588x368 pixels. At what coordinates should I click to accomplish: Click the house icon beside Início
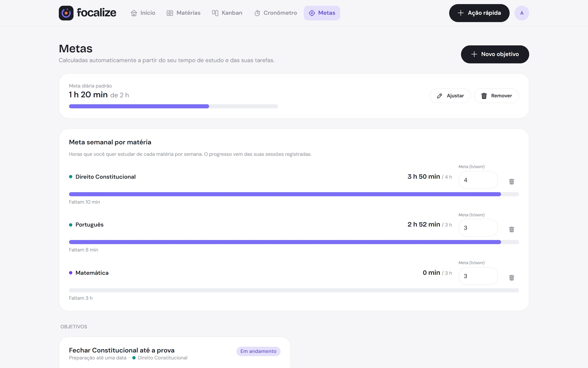(134, 13)
